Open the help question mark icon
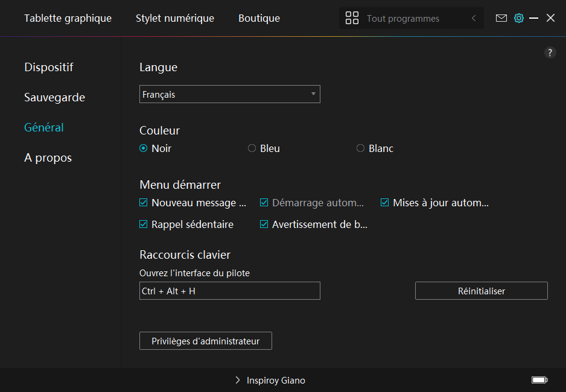This screenshot has width=566, height=392. pos(550,52)
